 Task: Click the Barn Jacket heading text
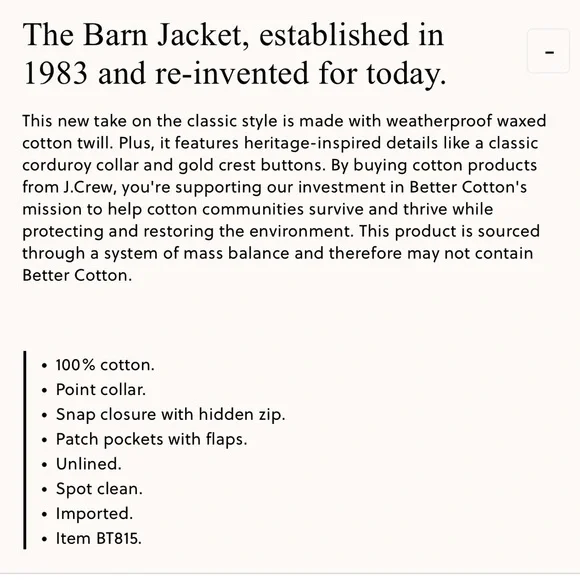pyautogui.click(x=235, y=54)
